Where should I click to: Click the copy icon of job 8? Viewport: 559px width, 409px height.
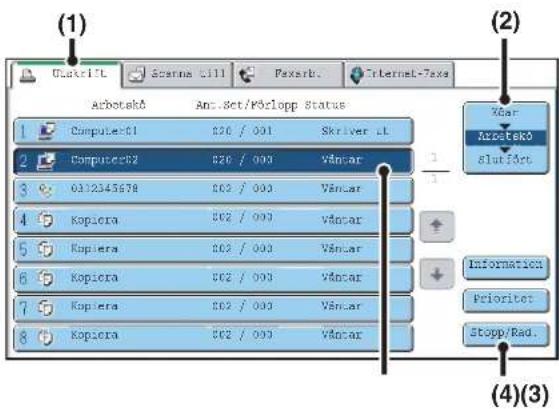point(46,336)
